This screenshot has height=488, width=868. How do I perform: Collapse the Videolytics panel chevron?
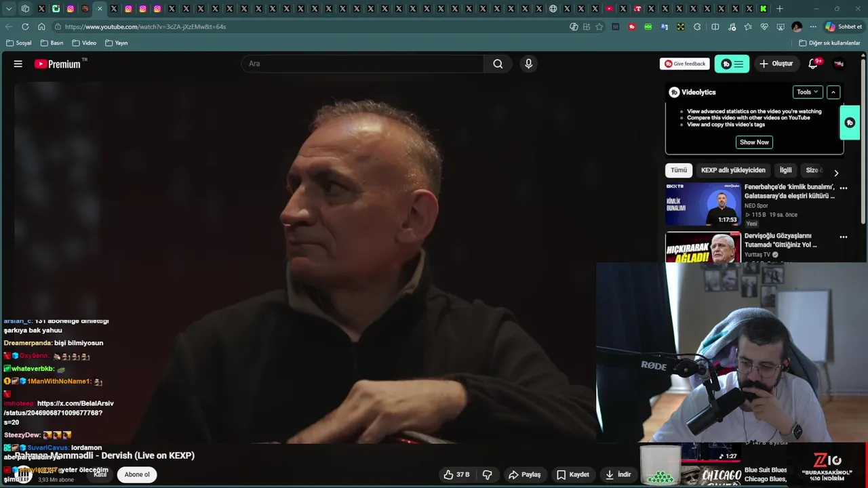click(x=833, y=92)
